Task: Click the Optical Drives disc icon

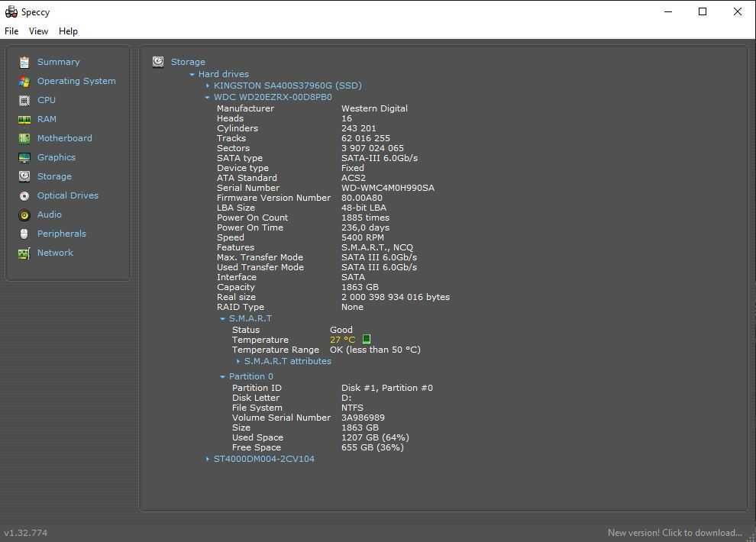Action: tap(24, 196)
